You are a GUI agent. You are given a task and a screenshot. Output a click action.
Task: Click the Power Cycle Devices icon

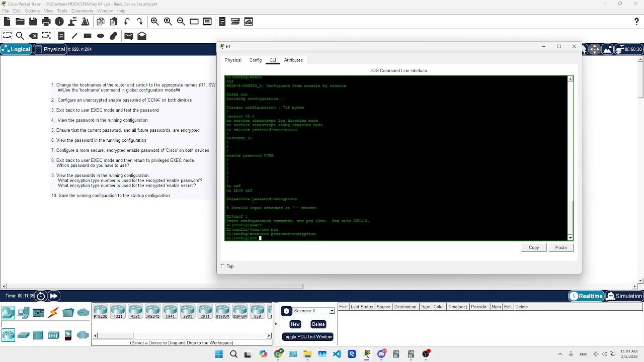point(41,296)
